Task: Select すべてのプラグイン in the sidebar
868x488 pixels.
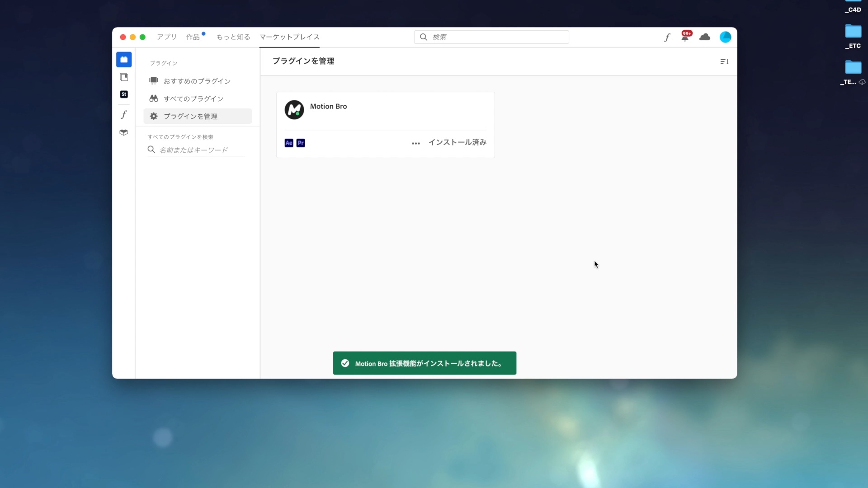Action: pos(193,99)
